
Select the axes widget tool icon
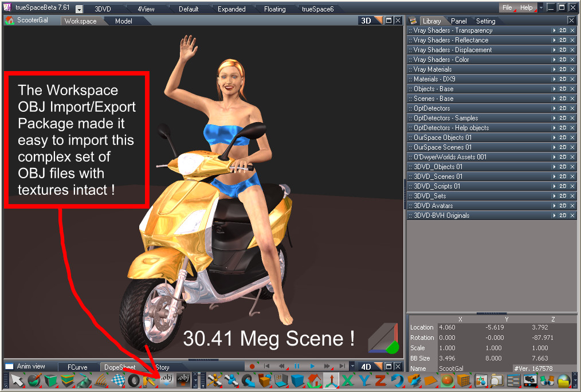coord(331,380)
